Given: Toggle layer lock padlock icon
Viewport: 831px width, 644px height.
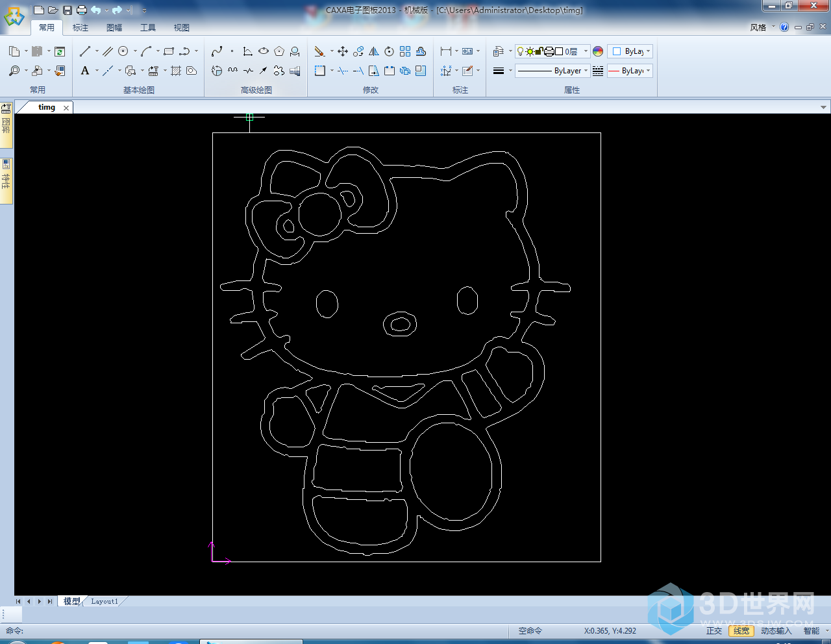Looking at the screenshot, I should [540, 51].
